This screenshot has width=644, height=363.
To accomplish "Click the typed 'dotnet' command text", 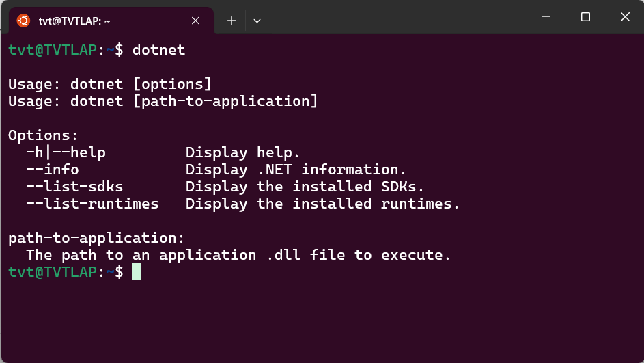I will (x=159, y=50).
